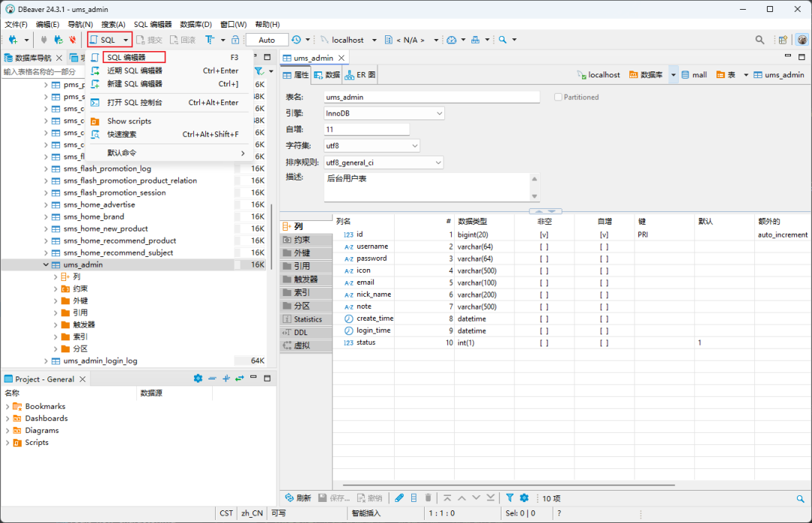Click the blue gear icon in bottom toolbar

tap(524, 498)
